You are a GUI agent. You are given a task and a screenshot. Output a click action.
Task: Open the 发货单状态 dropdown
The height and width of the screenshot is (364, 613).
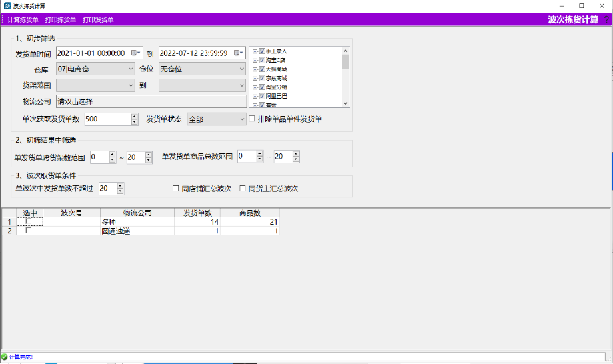(241, 119)
